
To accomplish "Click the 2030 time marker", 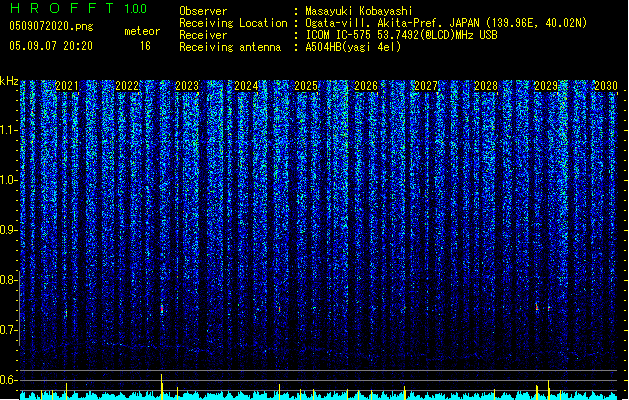I will click(x=606, y=86).
